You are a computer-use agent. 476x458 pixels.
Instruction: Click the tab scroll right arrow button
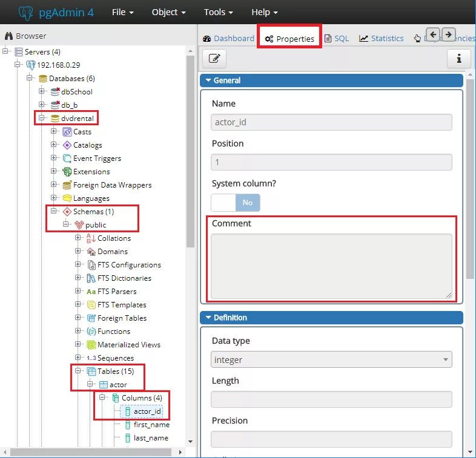(x=448, y=35)
